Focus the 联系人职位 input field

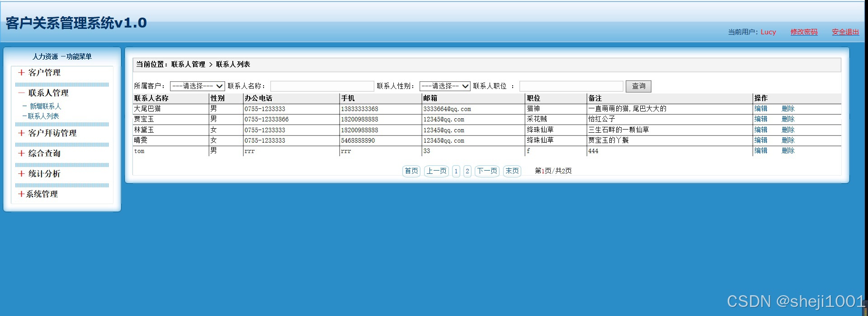571,86
